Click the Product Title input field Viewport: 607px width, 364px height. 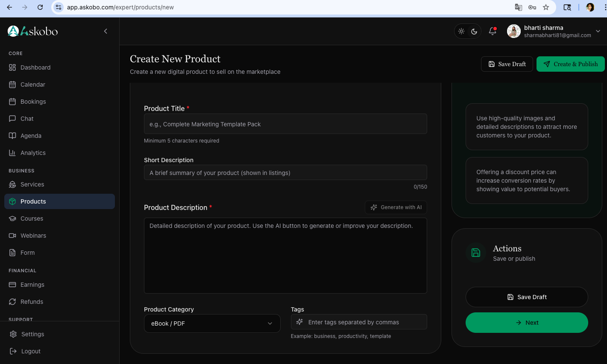coord(285,124)
